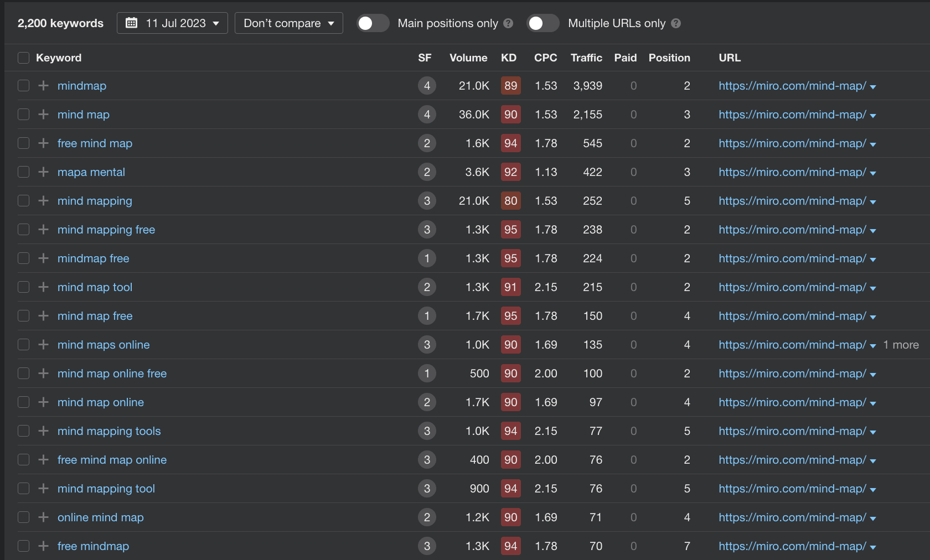This screenshot has width=930, height=560.
Task: Open the "Don't compare" dropdown
Action: click(x=288, y=23)
